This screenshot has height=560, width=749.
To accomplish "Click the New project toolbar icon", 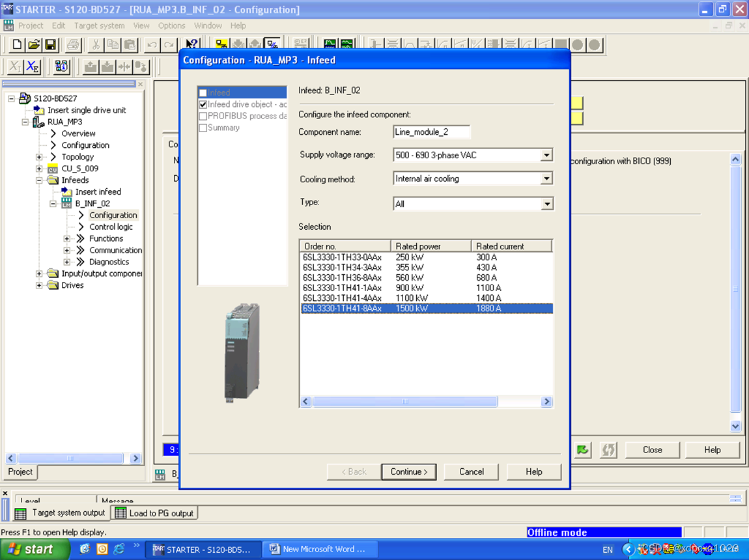I will point(17,45).
